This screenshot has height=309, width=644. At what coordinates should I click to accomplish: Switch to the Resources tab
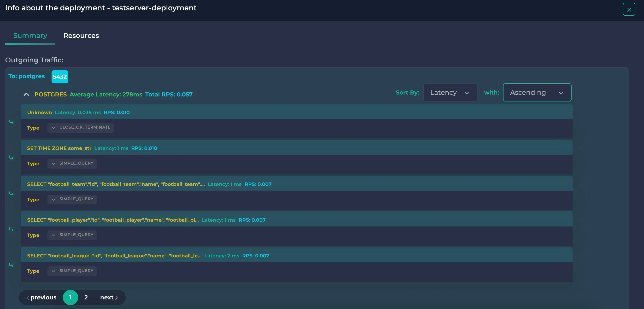pyautogui.click(x=81, y=35)
